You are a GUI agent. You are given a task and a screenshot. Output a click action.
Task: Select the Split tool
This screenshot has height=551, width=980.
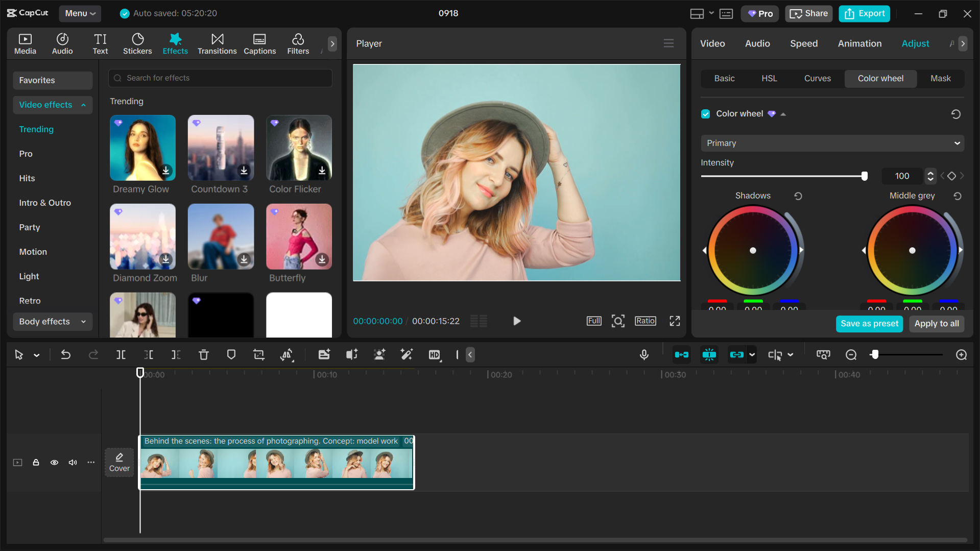(121, 354)
